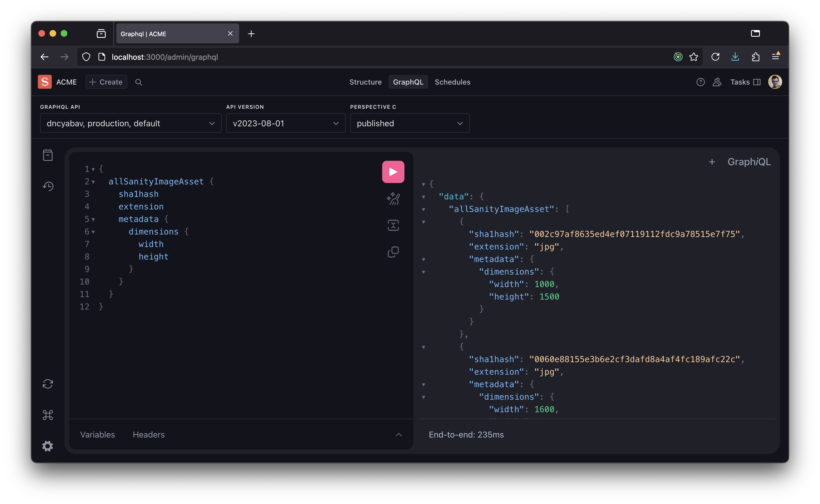The image size is (820, 504).
Task: Open the perspective dropdown showing published
Action: pyautogui.click(x=409, y=123)
